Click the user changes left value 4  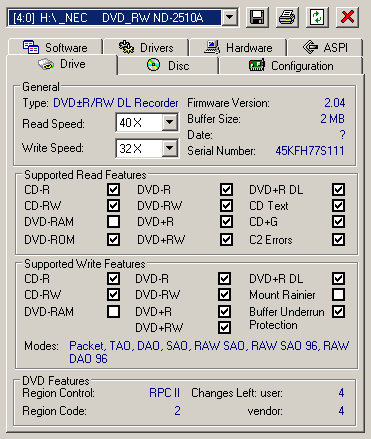click(341, 393)
